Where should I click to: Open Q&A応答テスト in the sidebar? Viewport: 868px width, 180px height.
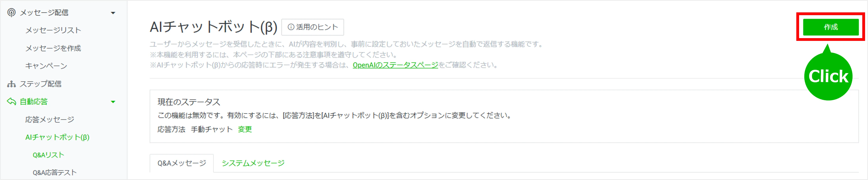(x=55, y=173)
